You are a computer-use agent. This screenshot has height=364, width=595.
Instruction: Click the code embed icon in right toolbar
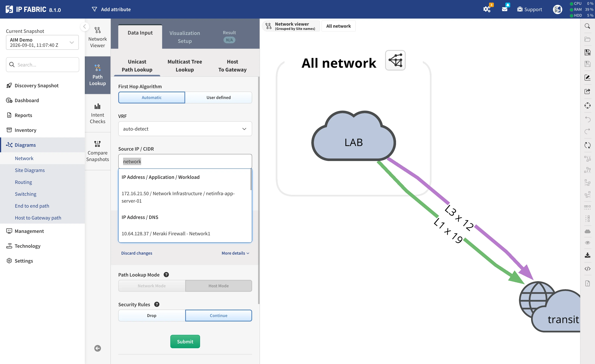[587, 269]
